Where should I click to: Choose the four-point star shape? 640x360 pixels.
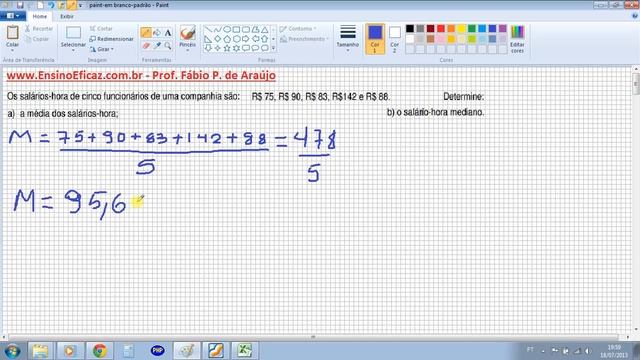[218, 48]
